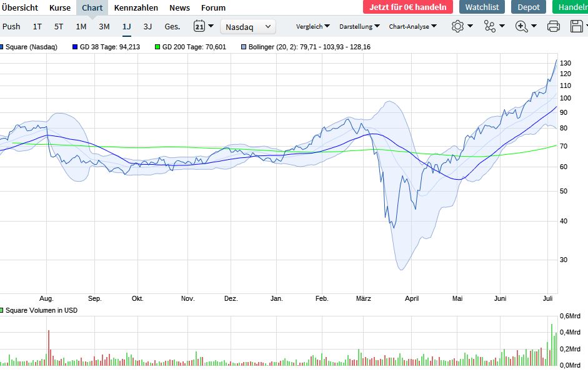
Task: Click the share network icon
Action: point(490,26)
